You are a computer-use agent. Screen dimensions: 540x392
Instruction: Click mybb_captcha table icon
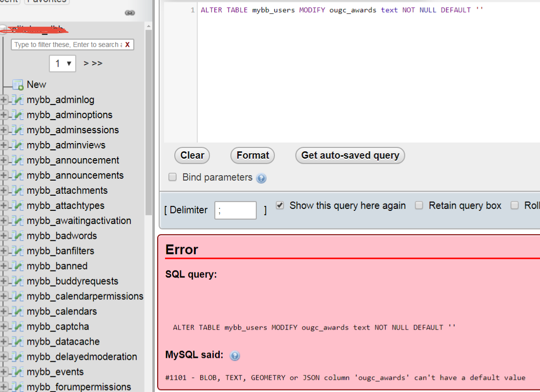(18, 327)
